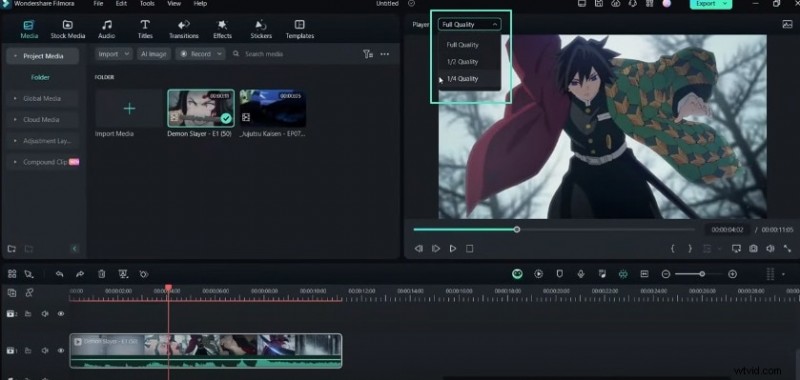The width and height of the screenshot is (800, 380).
Task: Open the media filter icon
Action: point(368,54)
